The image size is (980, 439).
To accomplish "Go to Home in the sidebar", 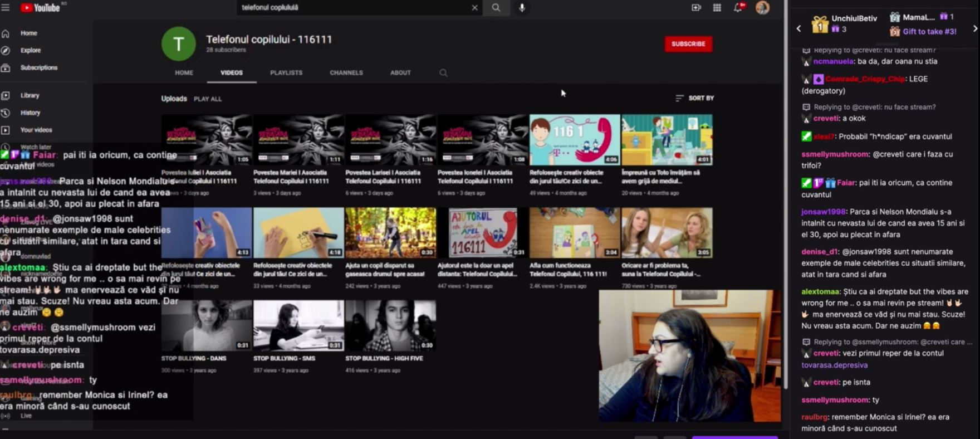I will click(29, 33).
